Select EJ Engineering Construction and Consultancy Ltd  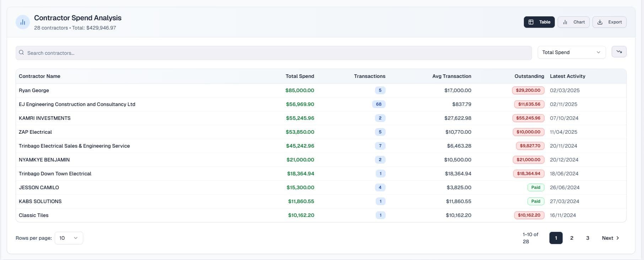[77, 104]
